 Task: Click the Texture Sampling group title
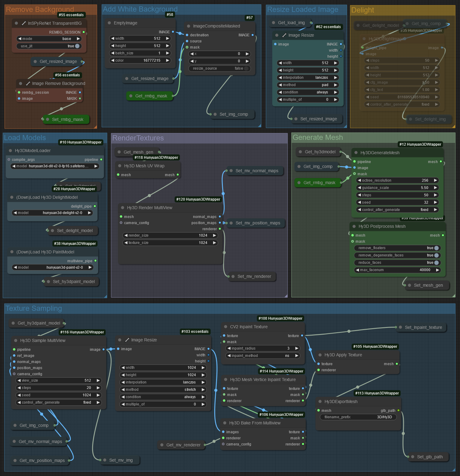34,308
